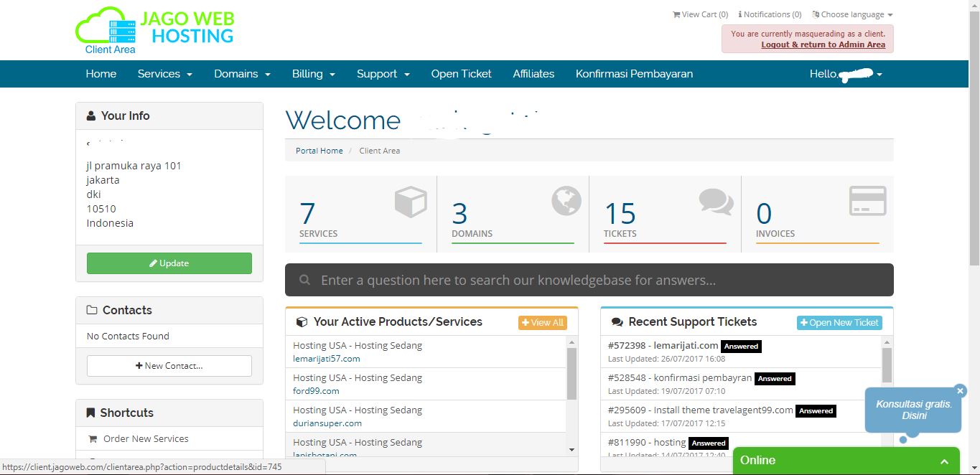Expand the Services menu
Viewport: 980px width, 475px height.
point(165,74)
